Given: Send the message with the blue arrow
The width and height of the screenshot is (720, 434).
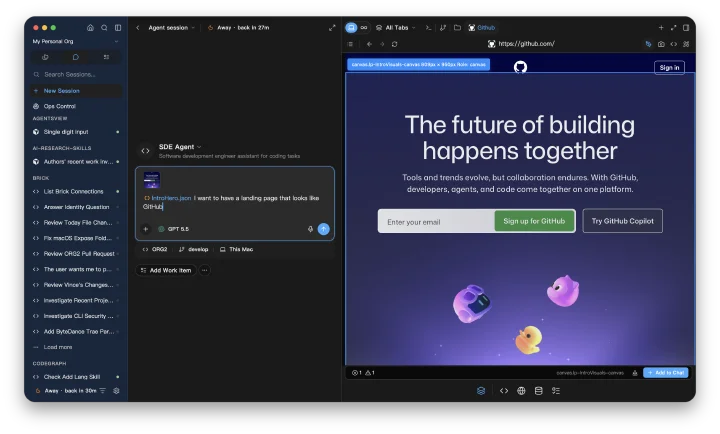Looking at the screenshot, I should pos(324,229).
